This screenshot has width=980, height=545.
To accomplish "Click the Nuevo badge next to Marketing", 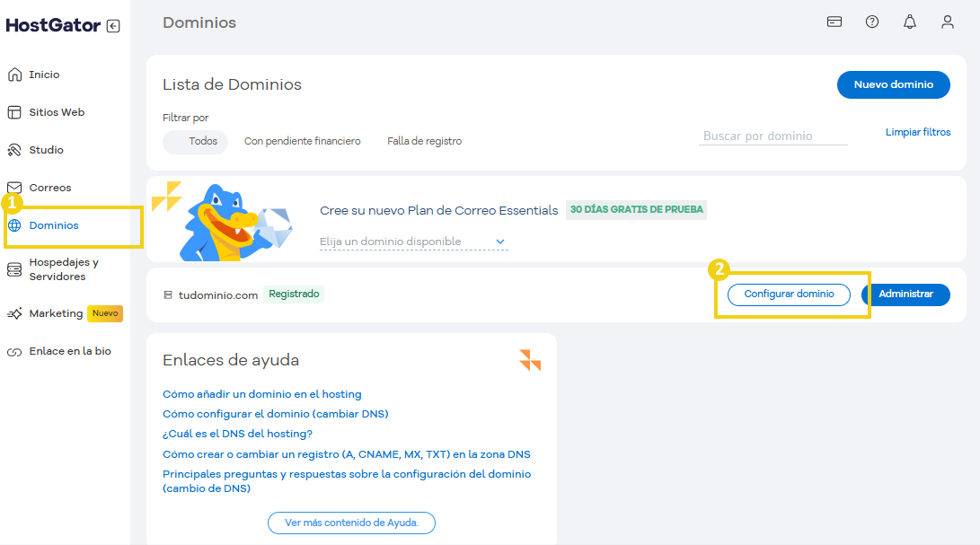I will pyautogui.click(x=105, y=313).
